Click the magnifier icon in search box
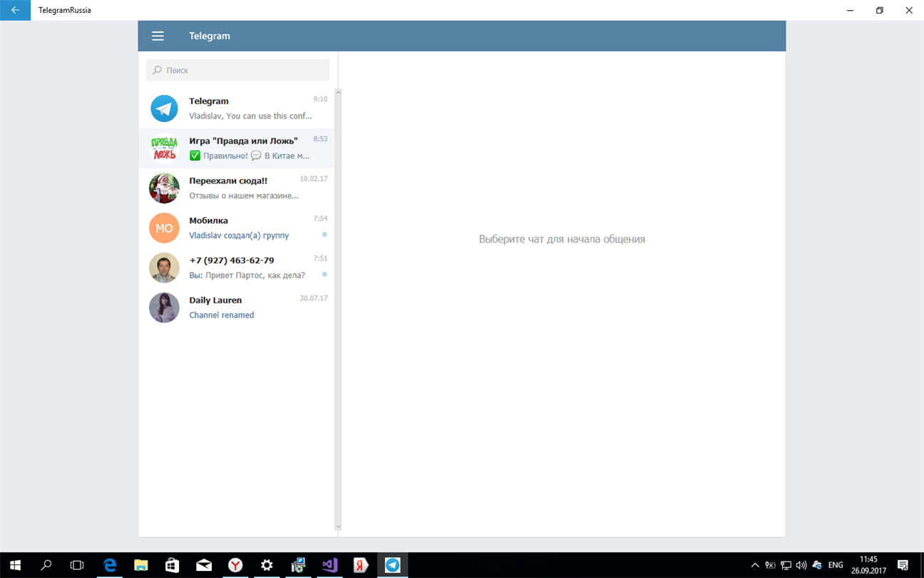924x578 pixels. pyautogui.click(x=158, y=71)
